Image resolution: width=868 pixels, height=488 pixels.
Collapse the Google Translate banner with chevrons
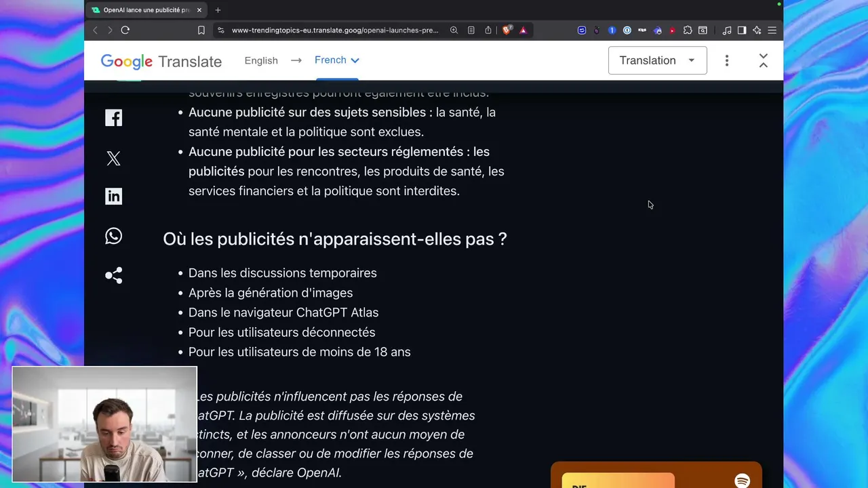click(x=763, y=60)
